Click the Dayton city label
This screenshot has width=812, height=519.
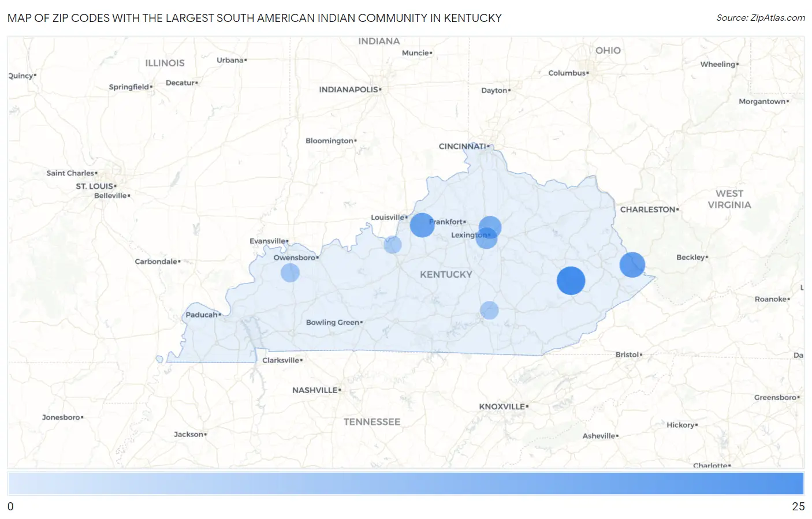click(x=494, y=91)
